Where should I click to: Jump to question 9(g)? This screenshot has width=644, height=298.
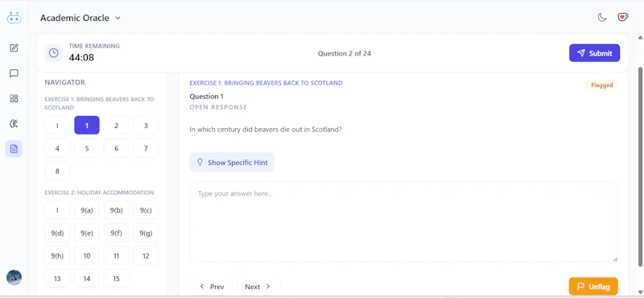[146, 233]
